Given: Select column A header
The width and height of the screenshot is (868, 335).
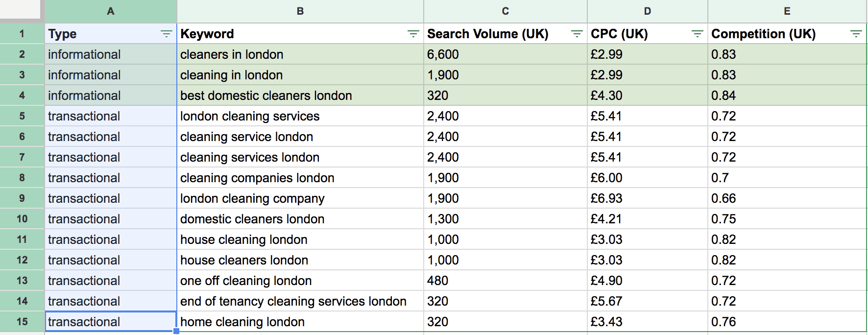Looking at the screenshot, I should 111,11.
